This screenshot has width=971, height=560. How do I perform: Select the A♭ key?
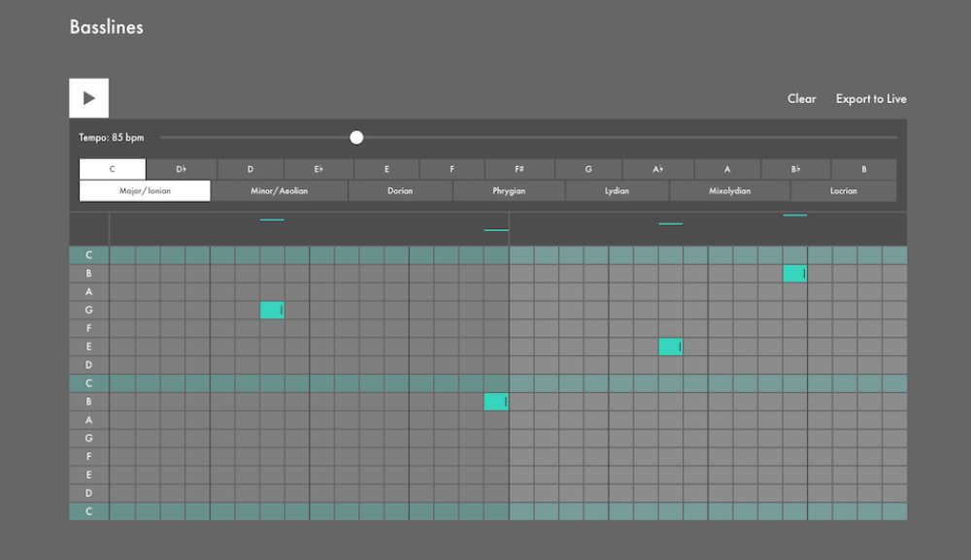(x=658, y=168)
